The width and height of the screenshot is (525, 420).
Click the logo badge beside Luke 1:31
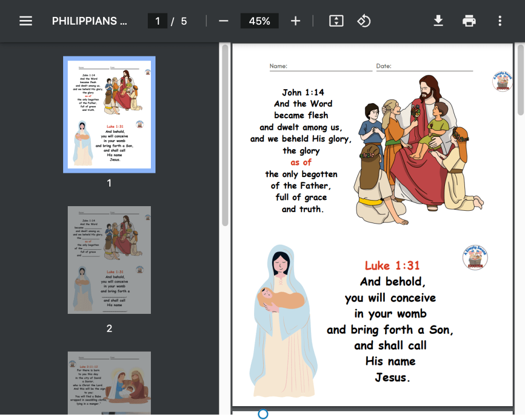point(475,257)
